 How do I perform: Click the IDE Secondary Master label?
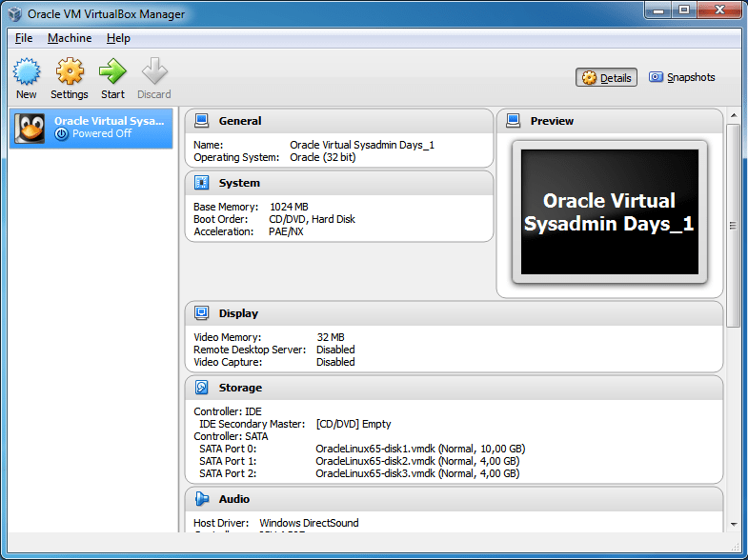tap(252, 424)
